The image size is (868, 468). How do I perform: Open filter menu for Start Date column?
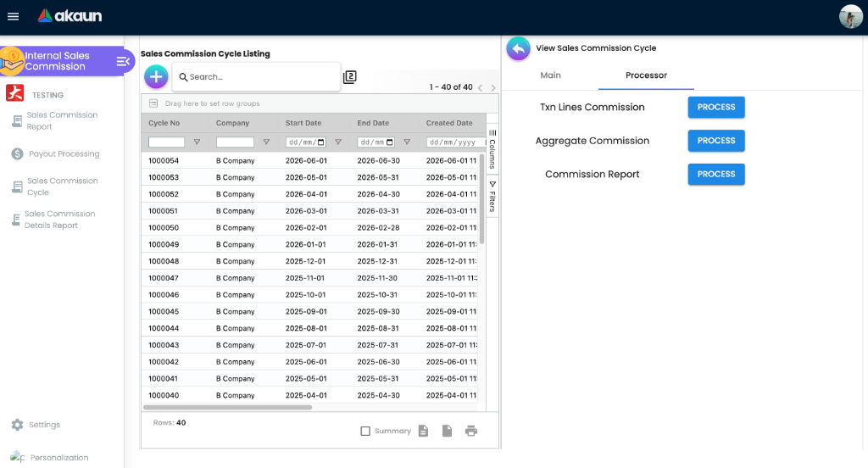pos(338,142)
